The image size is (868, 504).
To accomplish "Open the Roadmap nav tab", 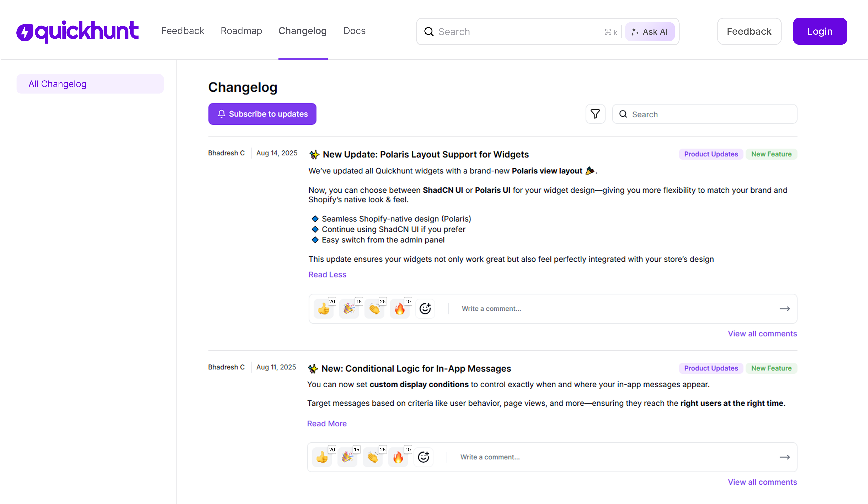I will pos(241,31).
